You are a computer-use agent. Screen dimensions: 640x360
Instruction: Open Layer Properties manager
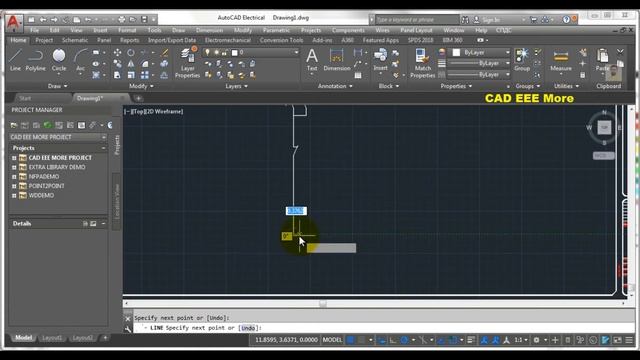(187, 62)
